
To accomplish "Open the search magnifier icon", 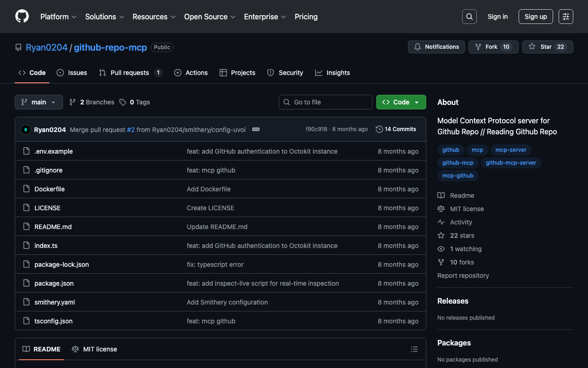I will [x=469, y=17].
